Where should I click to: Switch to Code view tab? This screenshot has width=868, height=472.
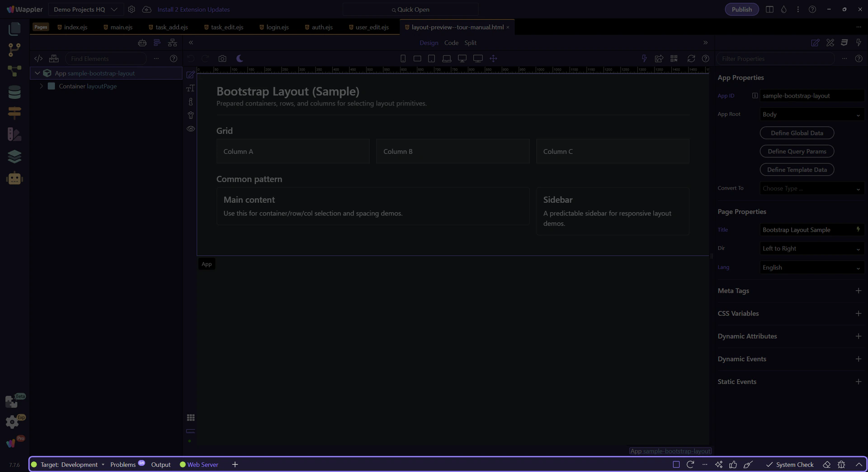(451, 43)
